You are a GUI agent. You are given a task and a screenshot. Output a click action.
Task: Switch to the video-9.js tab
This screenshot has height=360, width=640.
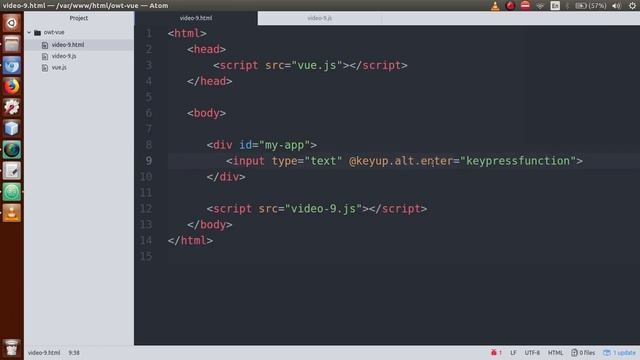319,18
